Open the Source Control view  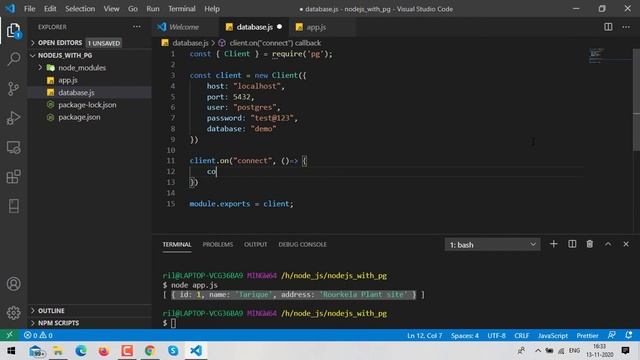point(13,89)
